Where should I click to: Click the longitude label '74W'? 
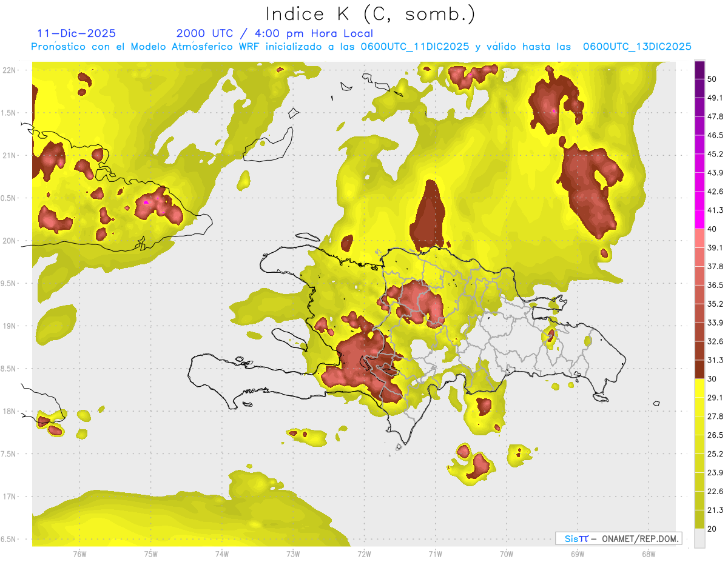click(221, 554)
